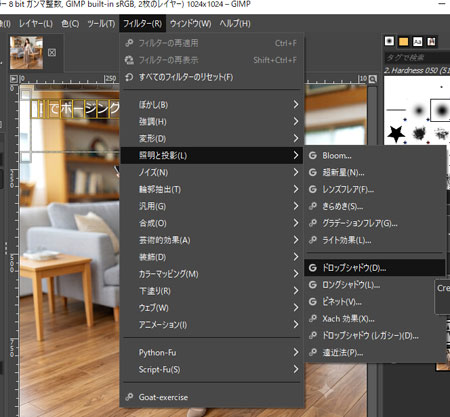Open the ウィンドウ(W) menu

[191, 24]
